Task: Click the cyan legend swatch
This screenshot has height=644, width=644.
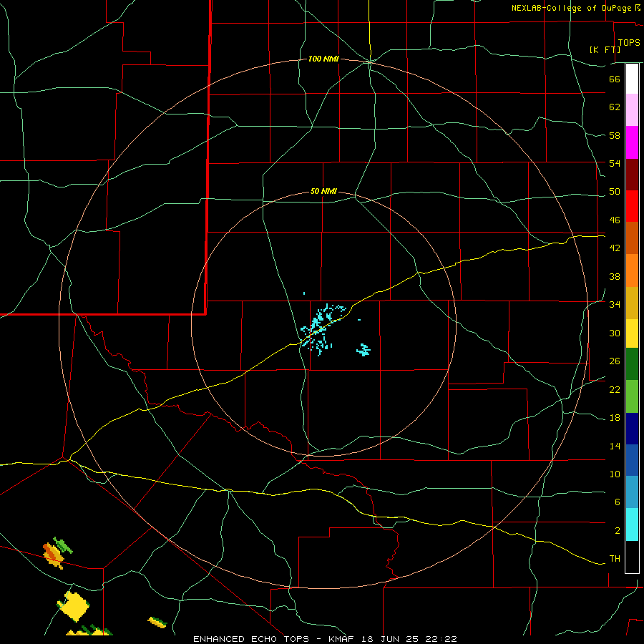Action: pyautogui.click(x=632, y=525)
